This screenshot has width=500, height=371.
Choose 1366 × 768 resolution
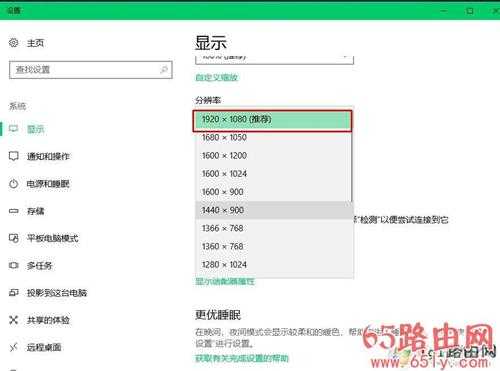click(x=274, y=228)
